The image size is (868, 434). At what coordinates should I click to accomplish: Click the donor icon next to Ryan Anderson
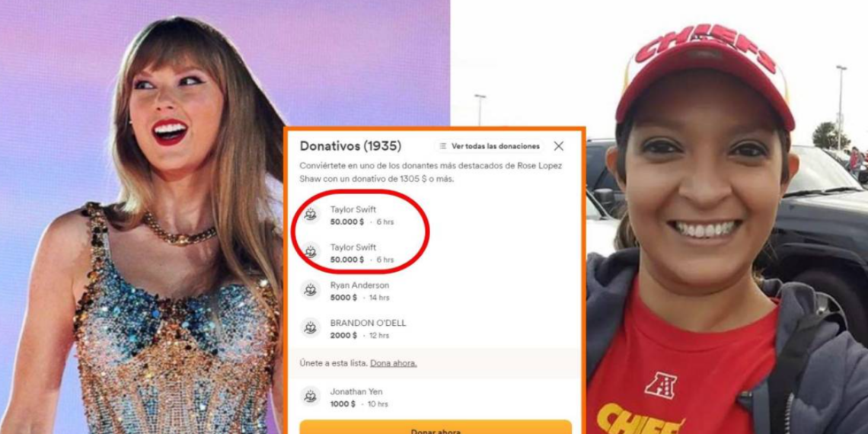[311, 290]
